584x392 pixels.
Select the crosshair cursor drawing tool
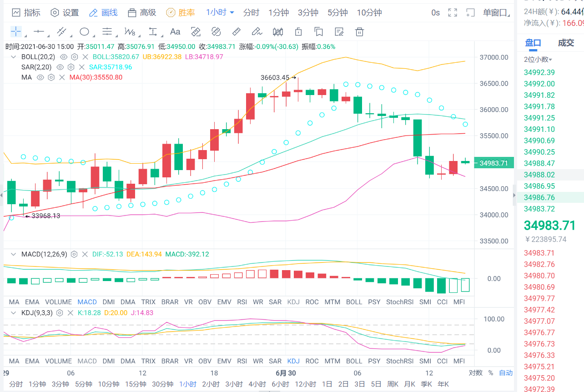click(16, 31)
